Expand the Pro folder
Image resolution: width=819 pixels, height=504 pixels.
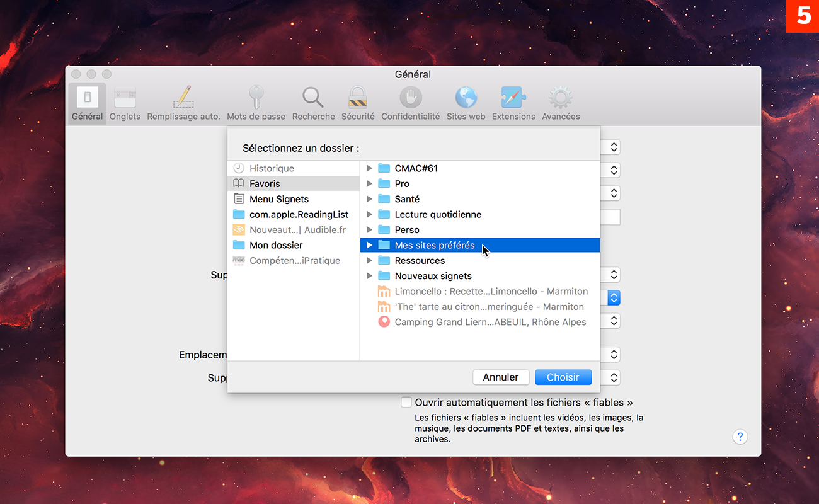(x=370, y=183)
